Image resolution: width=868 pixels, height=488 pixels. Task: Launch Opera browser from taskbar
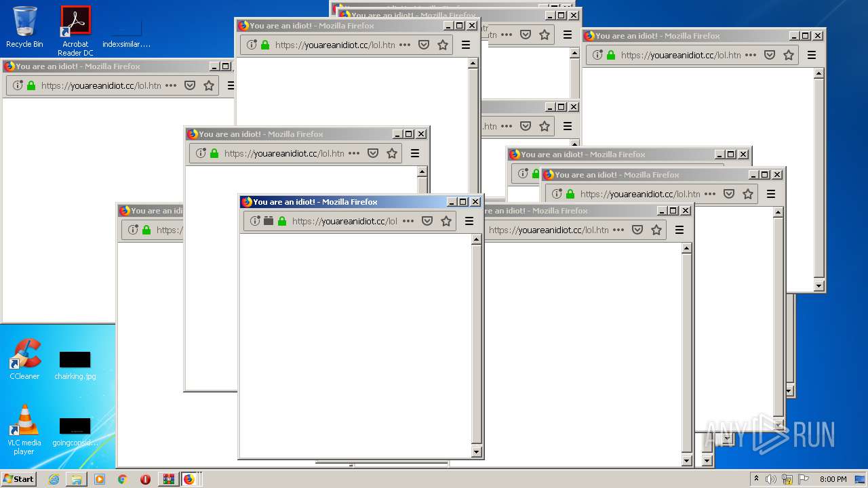[x=145, y=479]
